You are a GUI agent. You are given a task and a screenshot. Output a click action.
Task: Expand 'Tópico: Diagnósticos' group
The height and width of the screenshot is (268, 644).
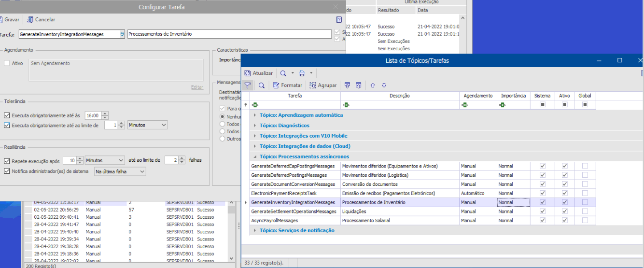coord(255,126)
